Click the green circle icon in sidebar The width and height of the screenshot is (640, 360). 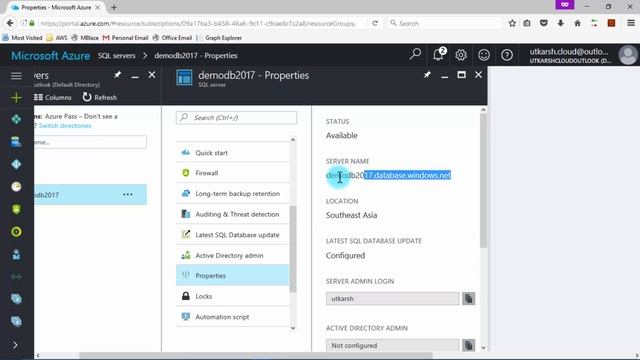(x=16, y=232)
